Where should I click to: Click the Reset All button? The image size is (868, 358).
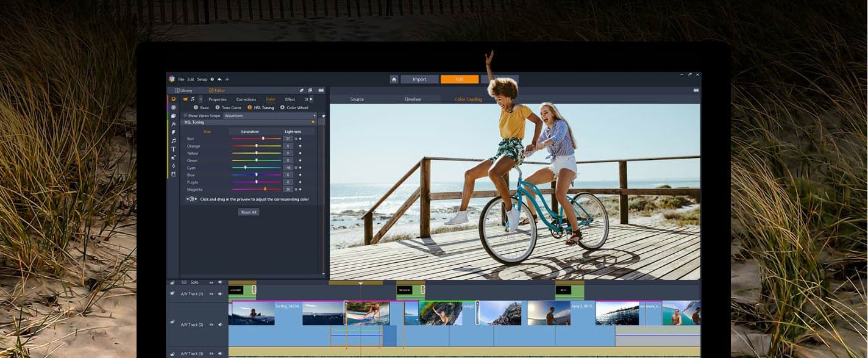point(249,212)
